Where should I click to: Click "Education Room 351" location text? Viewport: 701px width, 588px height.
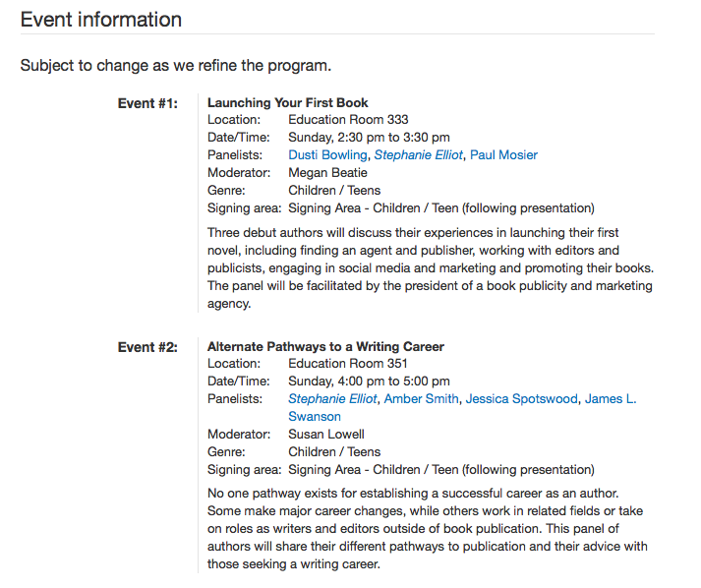[348, 364]
